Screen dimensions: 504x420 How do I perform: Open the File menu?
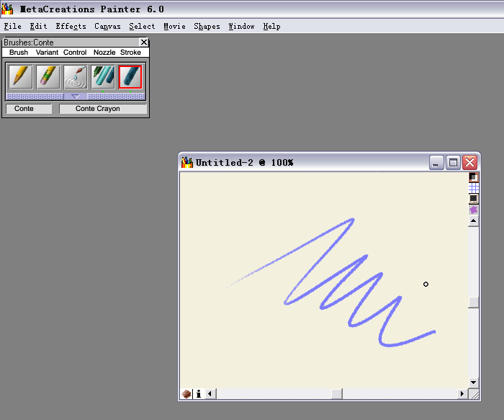(12, 27)
